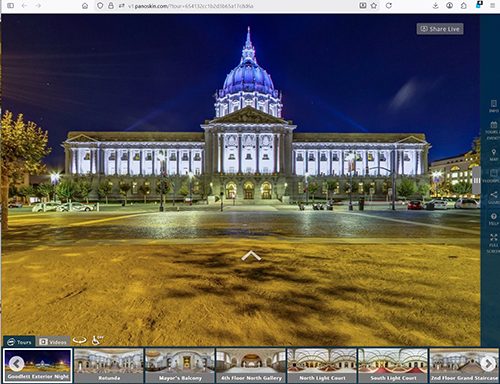Image resolution: width=500 pixels, height=384 pixels.
Task: Open 4th Floor North Gallery thumbnail
Action: pyautogui.click(x=251, y=365)
